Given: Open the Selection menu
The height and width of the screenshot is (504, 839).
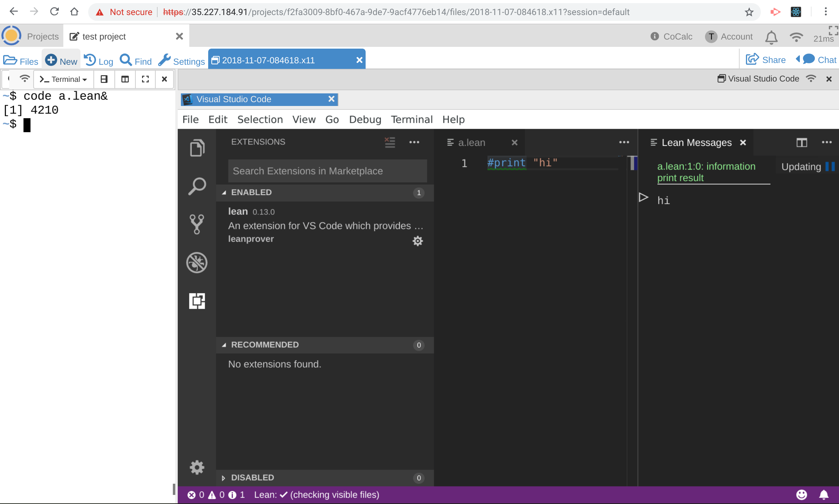Looking at the screenshot, I should [x=260, y=120].
